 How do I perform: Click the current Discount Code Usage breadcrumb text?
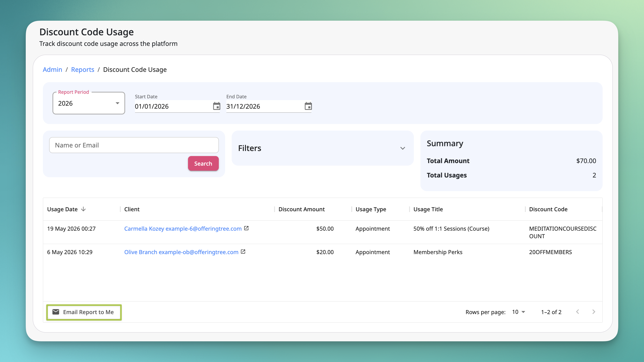(135, 70)
